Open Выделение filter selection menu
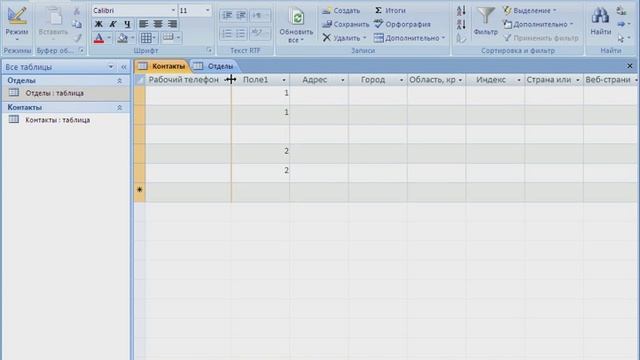The height and width of the screenshot is (360, 640). pos(530,11)
